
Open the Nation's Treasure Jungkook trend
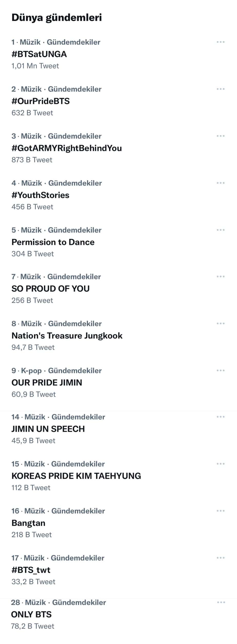point(67,336)
